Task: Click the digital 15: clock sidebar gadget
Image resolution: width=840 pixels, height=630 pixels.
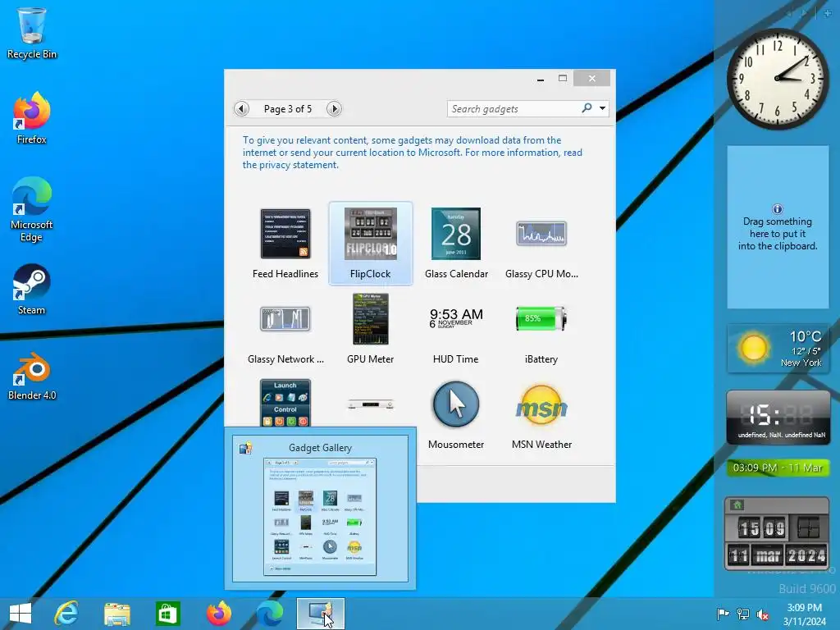Action: (x=778, y=418)
